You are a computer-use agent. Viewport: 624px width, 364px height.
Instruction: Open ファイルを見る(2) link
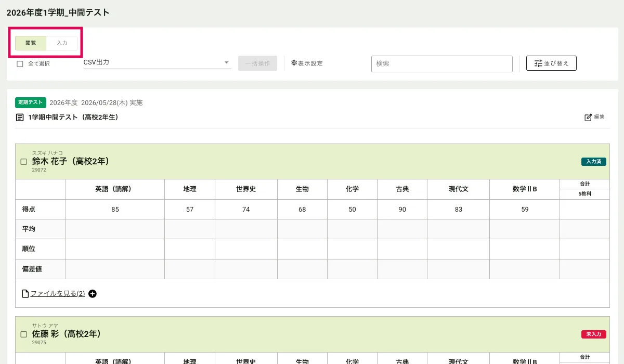click(x=57, y=294)
